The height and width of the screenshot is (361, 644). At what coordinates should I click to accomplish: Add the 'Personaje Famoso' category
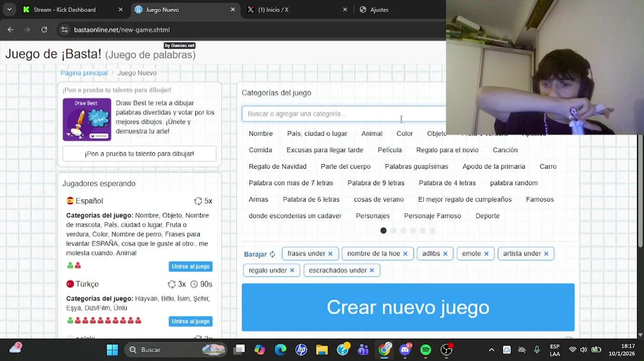click(432, 216)
